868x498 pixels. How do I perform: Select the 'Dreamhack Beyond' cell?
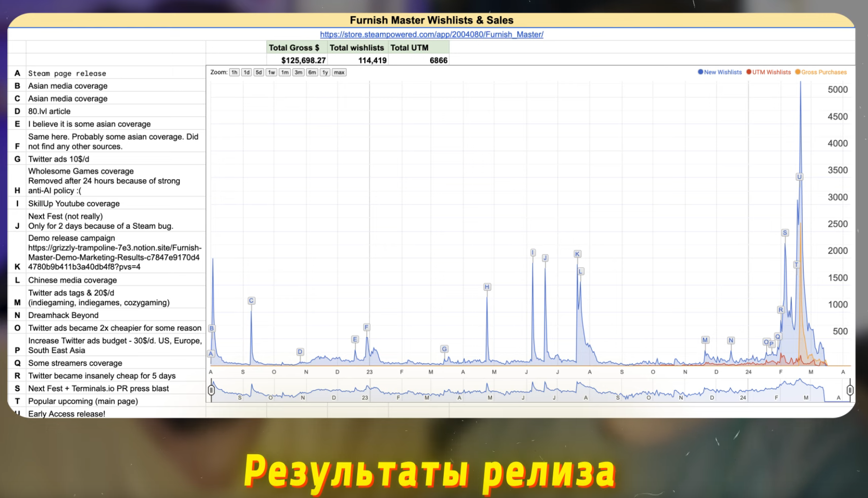pos(116,315)
